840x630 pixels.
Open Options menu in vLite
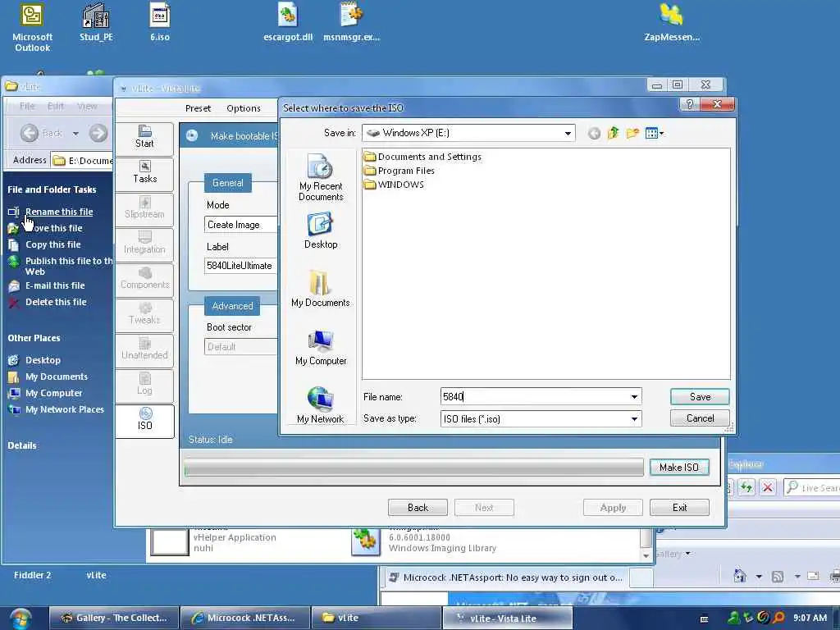[243, 108]
